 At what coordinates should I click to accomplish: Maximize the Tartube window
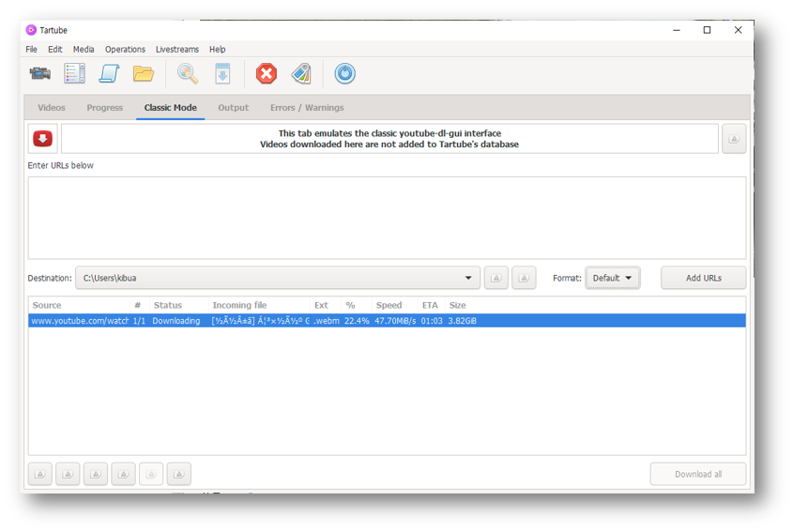(707, 30)
